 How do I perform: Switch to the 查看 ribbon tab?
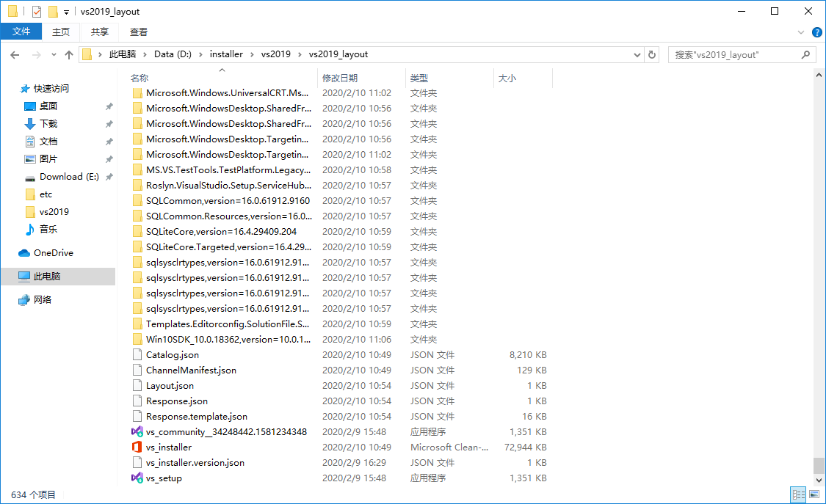[138, 32]
